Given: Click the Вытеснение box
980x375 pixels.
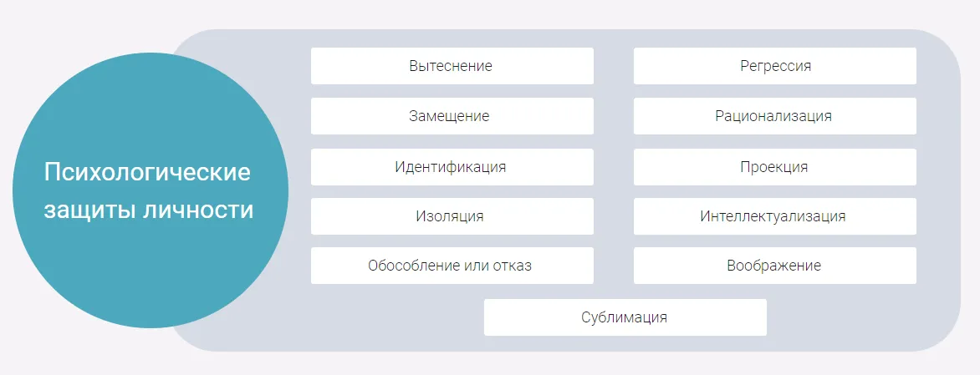Looking at the screenshot, I should (x=452, y=66).
